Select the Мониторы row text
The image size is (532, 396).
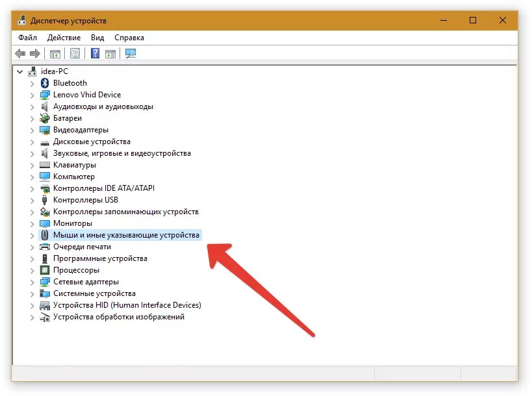click(73, 223)
